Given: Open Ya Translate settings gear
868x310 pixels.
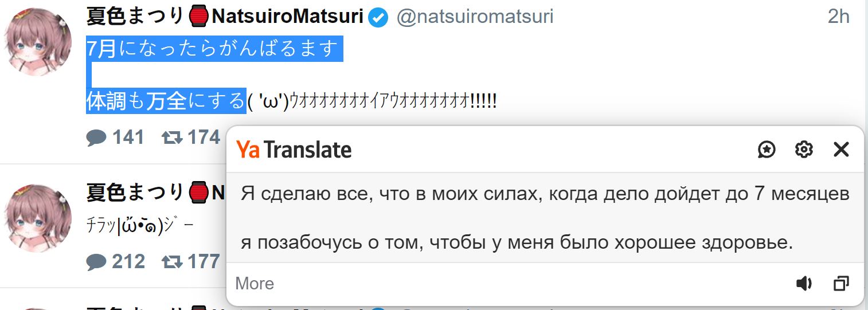Looking at the screenshot, I should [x=804, y=150].
